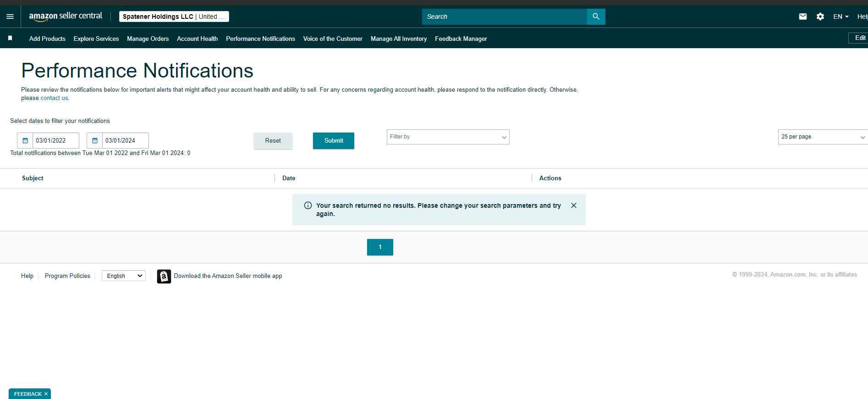Open Manage All Inventory
This screenshot has width=868, height=399.
coord(399,39)
